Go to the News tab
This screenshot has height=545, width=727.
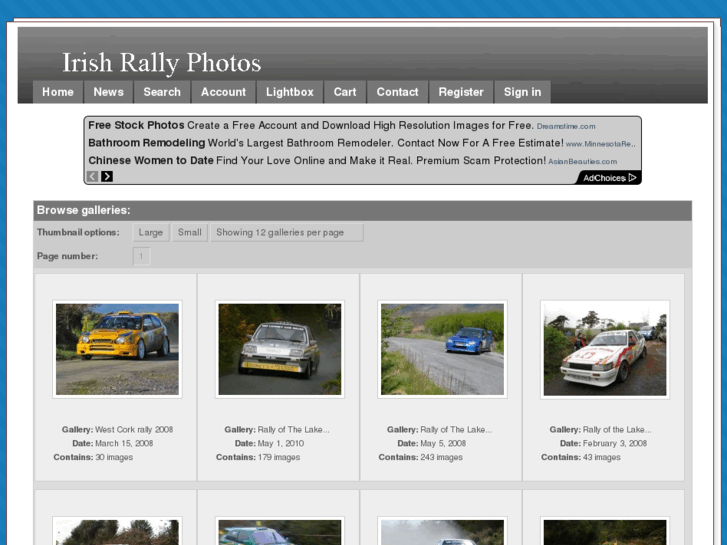[108, 92]
